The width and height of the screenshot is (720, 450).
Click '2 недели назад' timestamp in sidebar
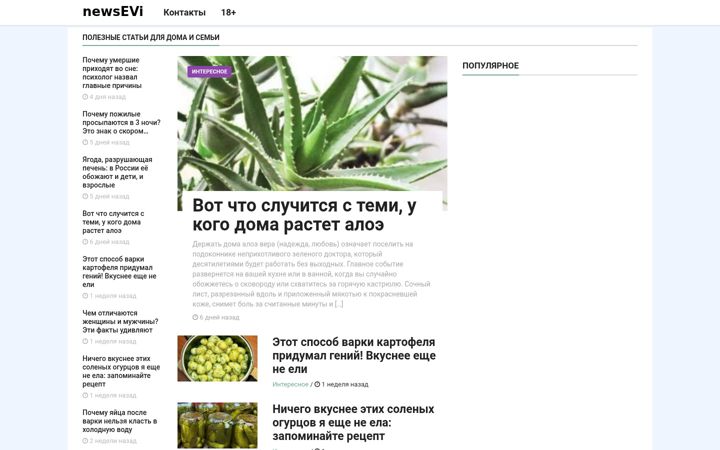[x=113, y=441]
